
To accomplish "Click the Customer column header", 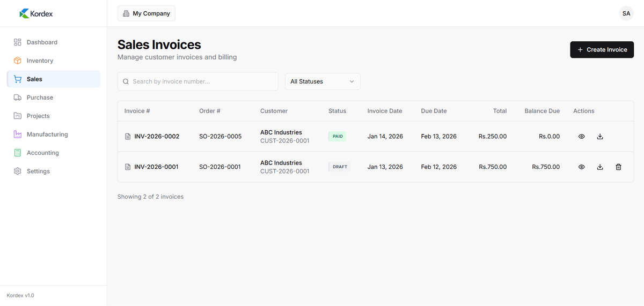I will coord(274,111).
